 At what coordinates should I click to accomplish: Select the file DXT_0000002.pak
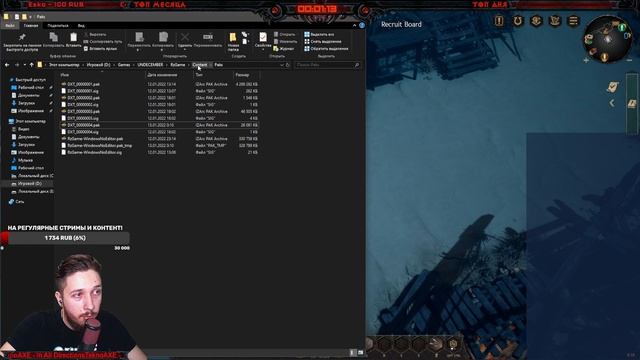83,98
